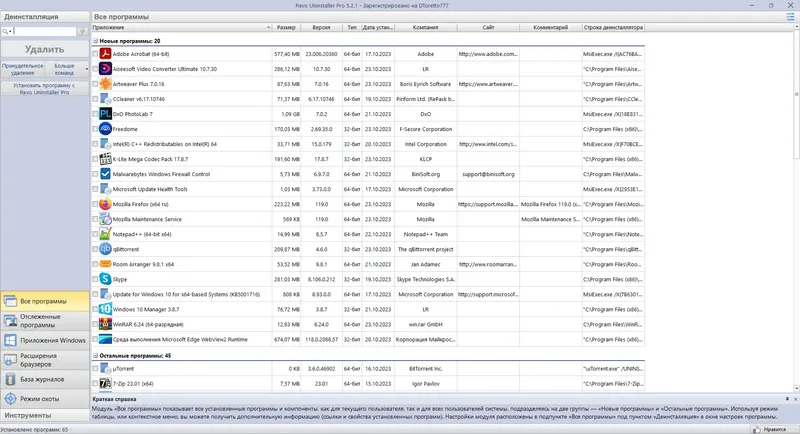
Task: Check the WinRAR 6.24 checkbox
Action: (x=95, y=324)
